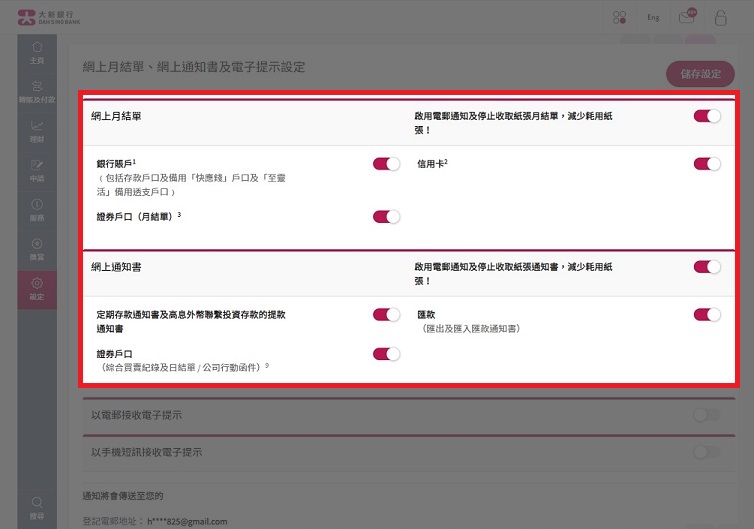Click the 儲存設定 save settings button
Image resolution: width=754 pixels, height=529 pixels.
[x=700, y=74]
